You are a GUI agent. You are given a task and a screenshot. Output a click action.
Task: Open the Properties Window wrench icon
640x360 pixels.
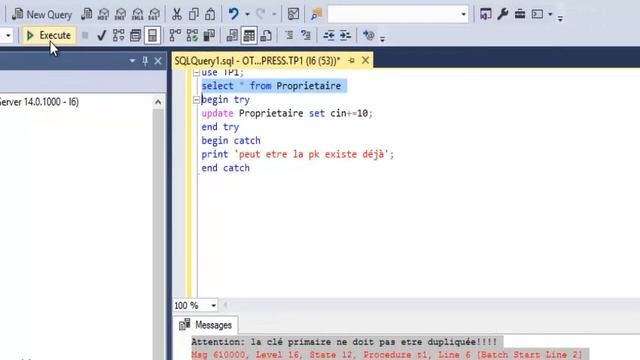[x=502, y=14]
